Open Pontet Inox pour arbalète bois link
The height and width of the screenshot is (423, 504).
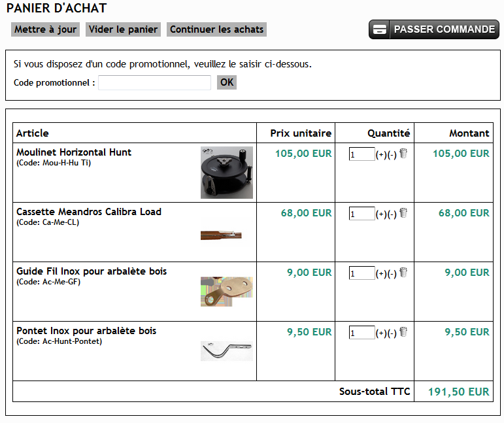tap(86, 331)
